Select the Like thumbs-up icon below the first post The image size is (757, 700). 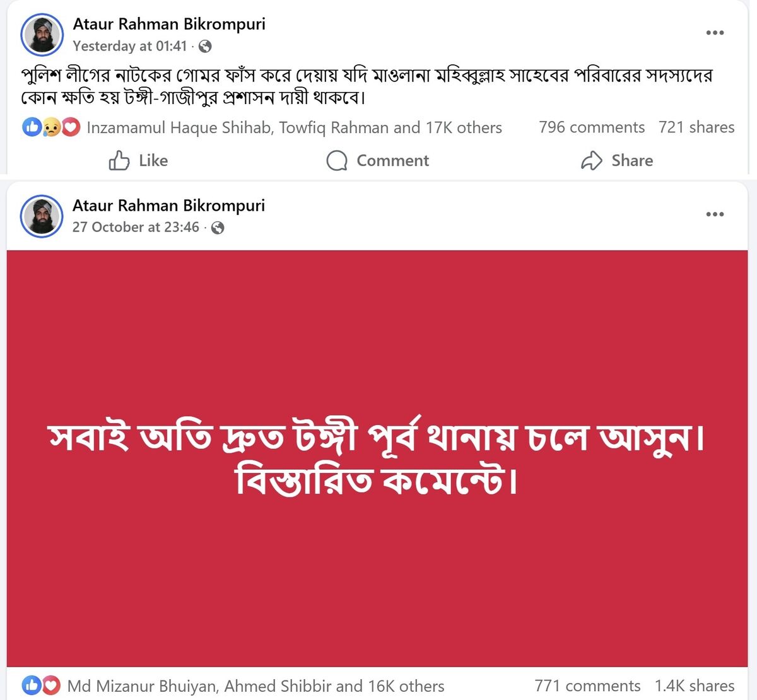click(120, 160)
